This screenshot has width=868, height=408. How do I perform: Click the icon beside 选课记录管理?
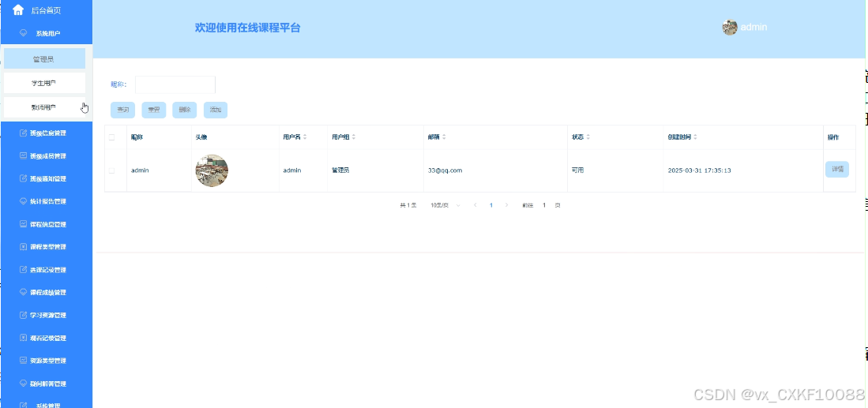coord(23,270)
